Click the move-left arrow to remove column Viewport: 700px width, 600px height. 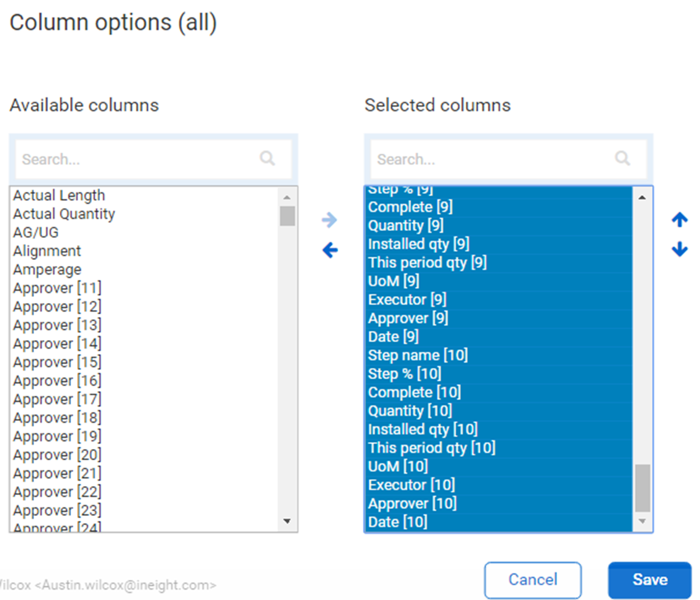point(330,250)
